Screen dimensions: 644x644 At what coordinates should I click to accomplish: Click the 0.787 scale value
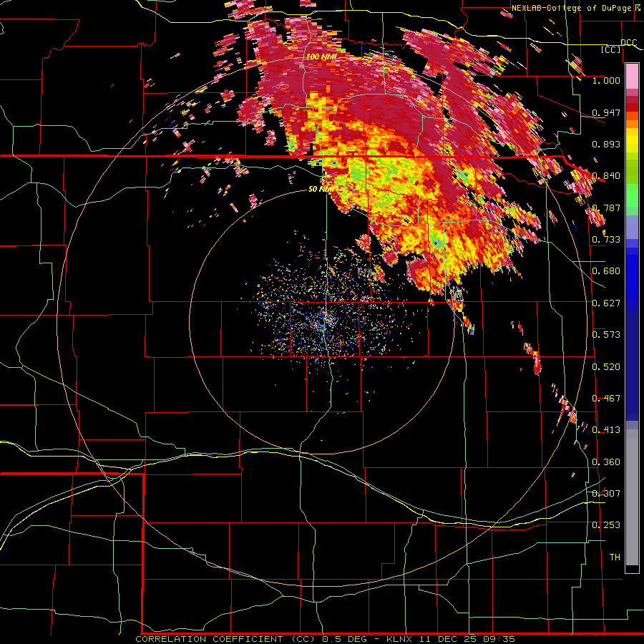point(606,208)
